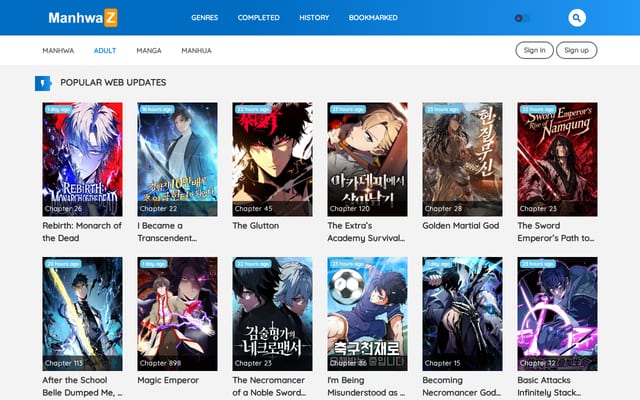Click the Sign in button
640x400 pixels.
point(534,50)
